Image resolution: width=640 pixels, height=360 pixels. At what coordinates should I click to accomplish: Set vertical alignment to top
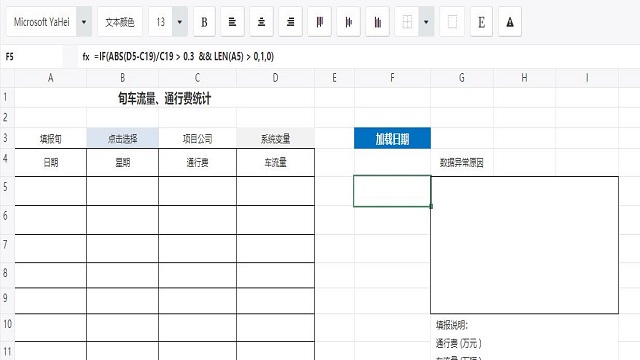[x=320, y=22]
